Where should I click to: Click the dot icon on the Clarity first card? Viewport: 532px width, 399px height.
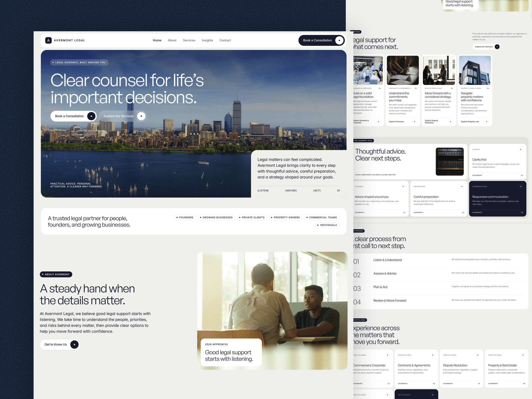pos(521,149)
